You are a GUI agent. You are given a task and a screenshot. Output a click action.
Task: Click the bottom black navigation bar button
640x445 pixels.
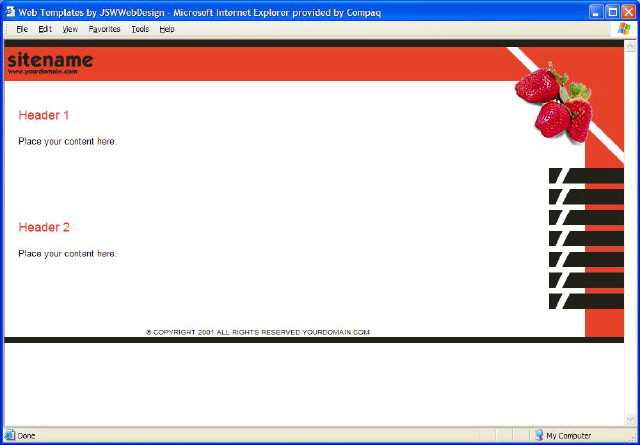[x=586, y=301]
